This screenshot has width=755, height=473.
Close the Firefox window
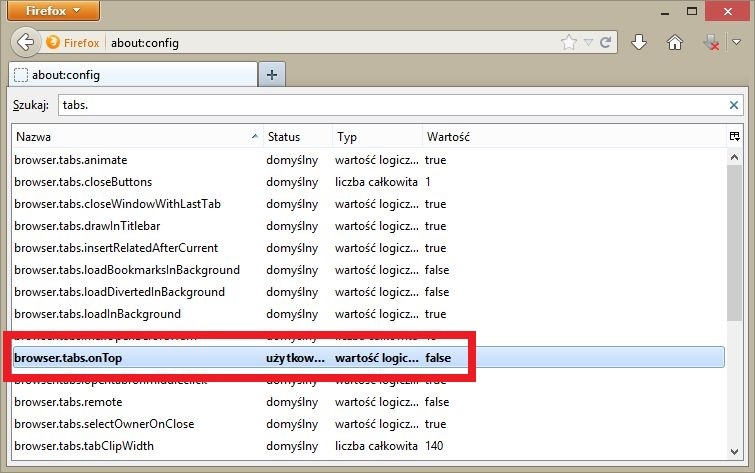click(x=728, y=11)
